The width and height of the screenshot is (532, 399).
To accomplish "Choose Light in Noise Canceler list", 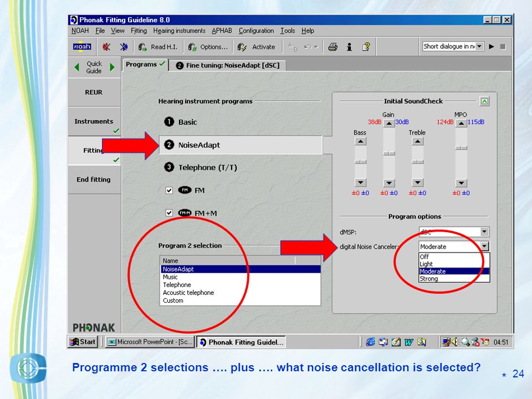I will pos(454,264).
